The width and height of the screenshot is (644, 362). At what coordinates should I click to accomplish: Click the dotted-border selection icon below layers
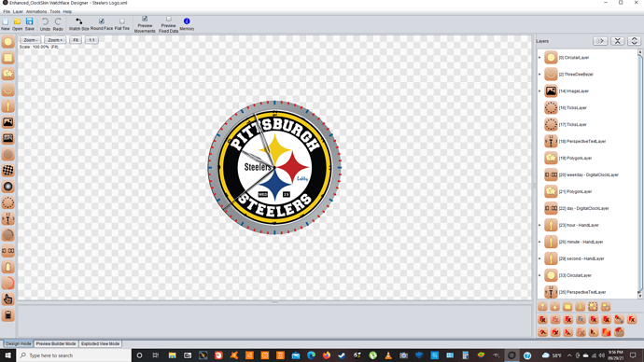pos(593,307)
